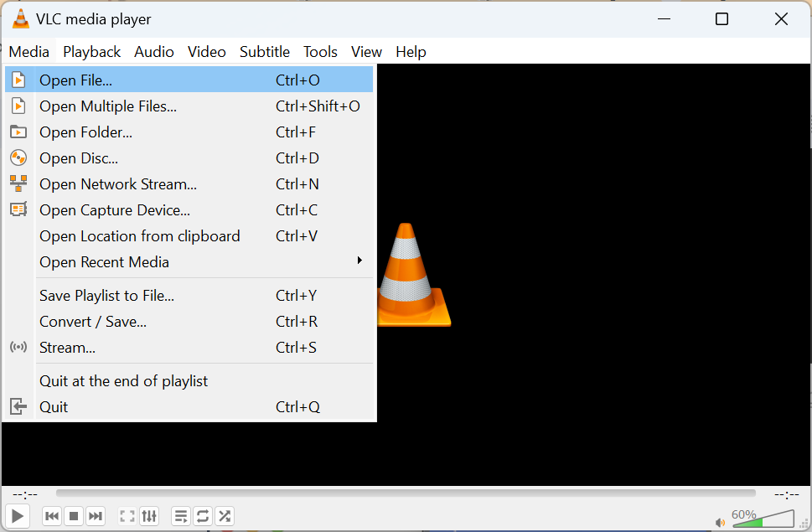Select the Open Network Stream icon
This screenshot has height=532, width=812.
18,183
